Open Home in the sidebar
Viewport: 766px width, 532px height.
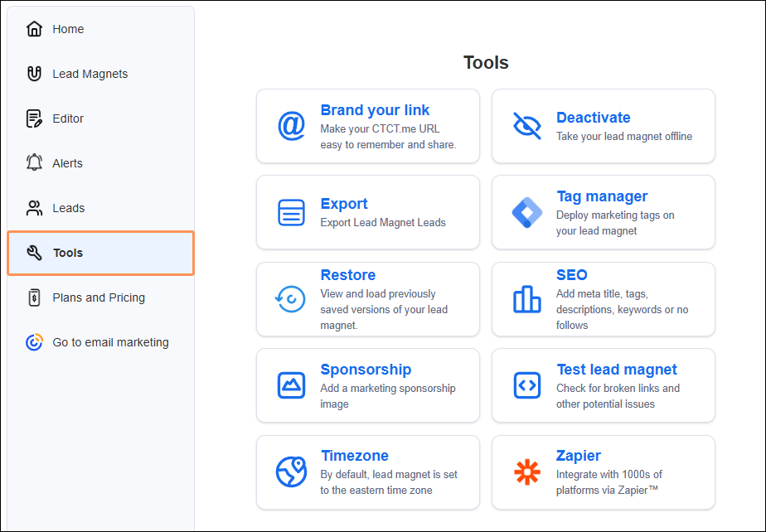click(x=68, y=29)
